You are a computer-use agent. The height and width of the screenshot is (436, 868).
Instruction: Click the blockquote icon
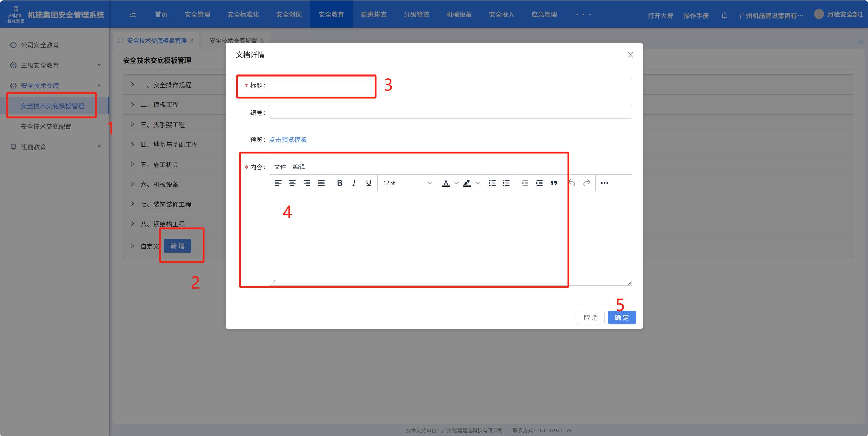click(x=554, y=183)
